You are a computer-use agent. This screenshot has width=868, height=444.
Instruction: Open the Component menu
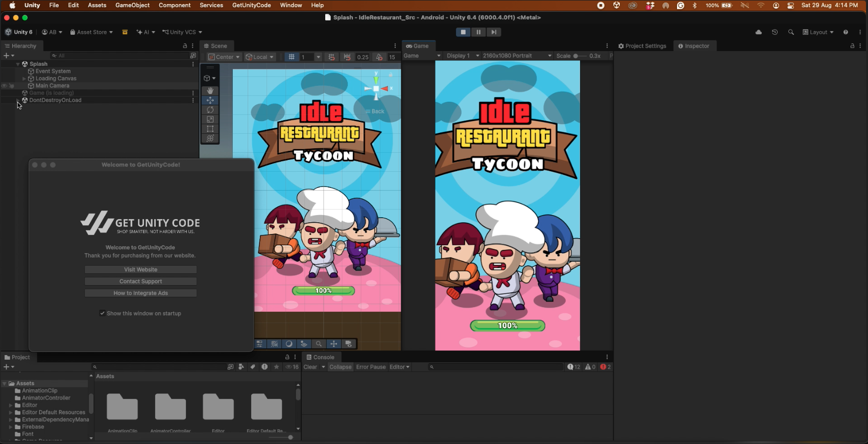coord(175,5)
